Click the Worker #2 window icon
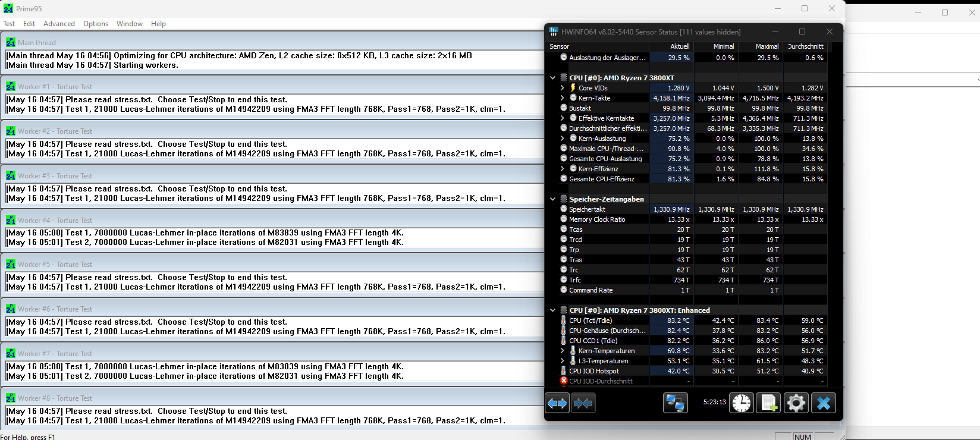 click(11, 131)
